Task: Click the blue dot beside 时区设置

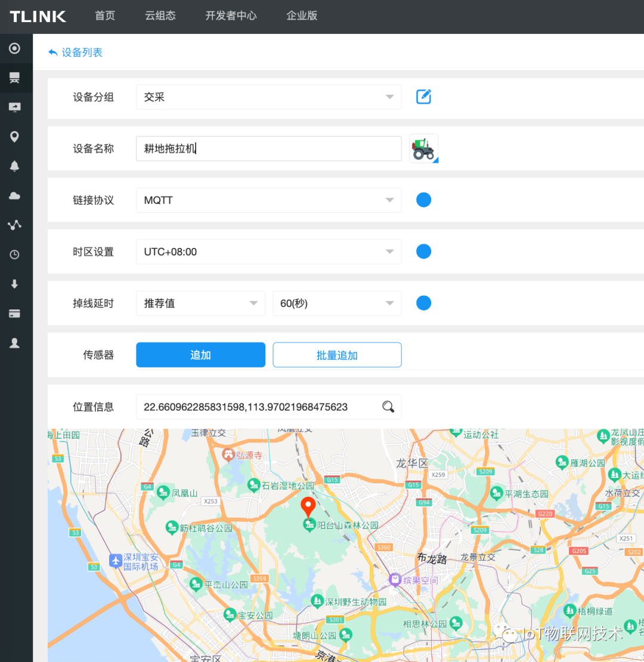Action: 423,251
